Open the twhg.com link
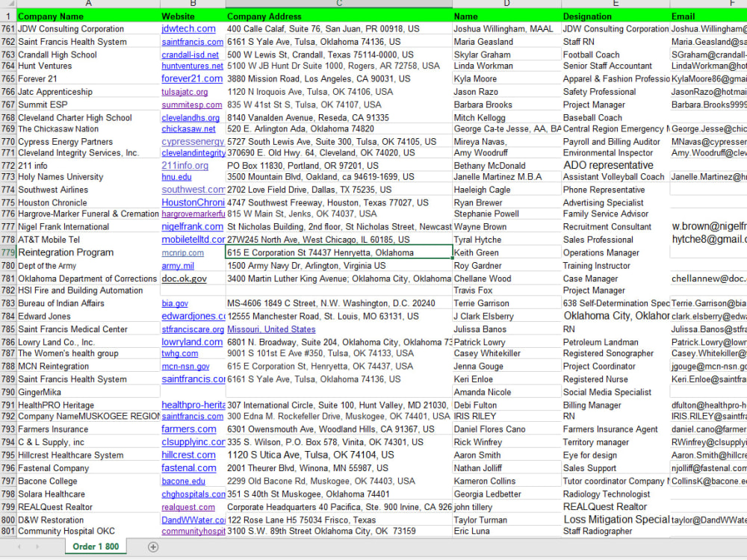The image size is (747, 560). (x=179, y=354)
